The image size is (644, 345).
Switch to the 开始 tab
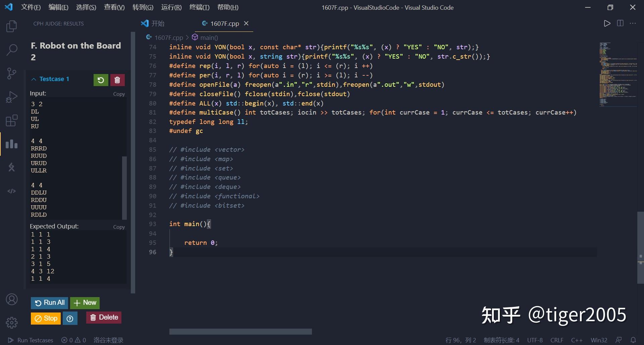[158, 23]
